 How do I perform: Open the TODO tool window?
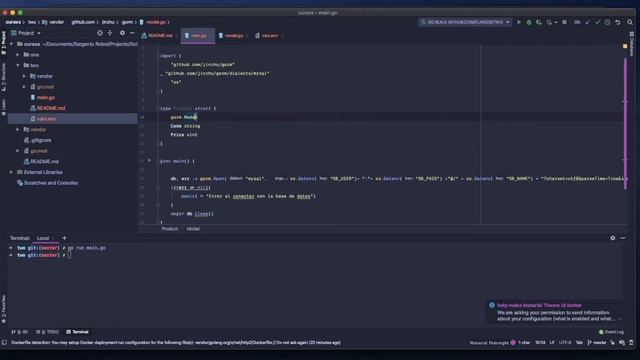coord(47,332)
